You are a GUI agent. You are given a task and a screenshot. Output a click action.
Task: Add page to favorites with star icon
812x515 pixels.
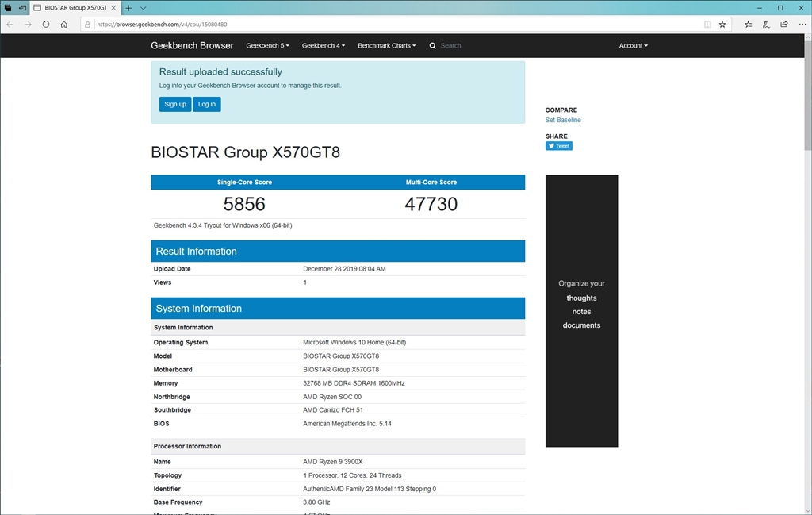tap(722, 25)
